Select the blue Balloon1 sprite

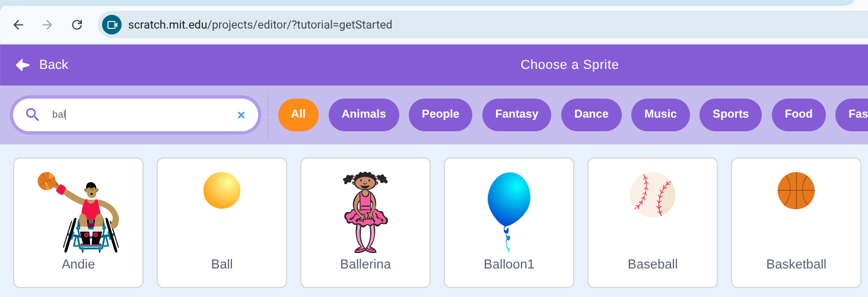pyautogui.click(x=508, y=222)
